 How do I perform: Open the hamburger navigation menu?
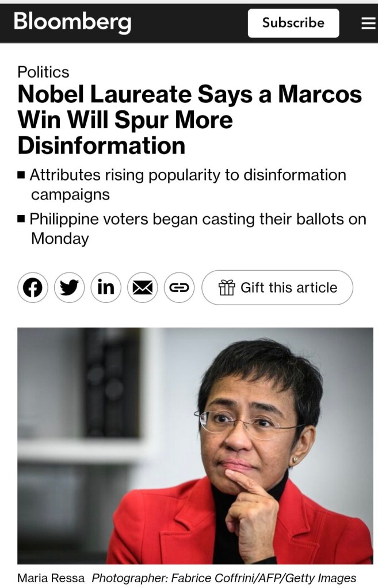368,23
